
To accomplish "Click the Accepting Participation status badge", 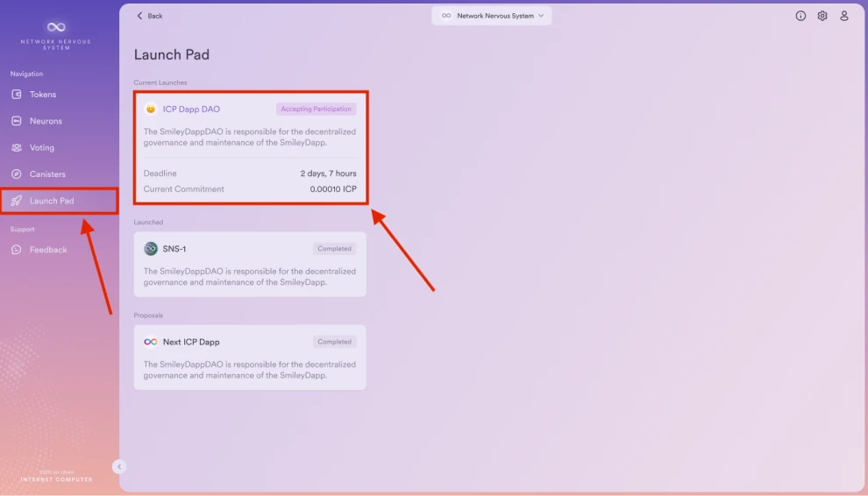I will (316, 110).
